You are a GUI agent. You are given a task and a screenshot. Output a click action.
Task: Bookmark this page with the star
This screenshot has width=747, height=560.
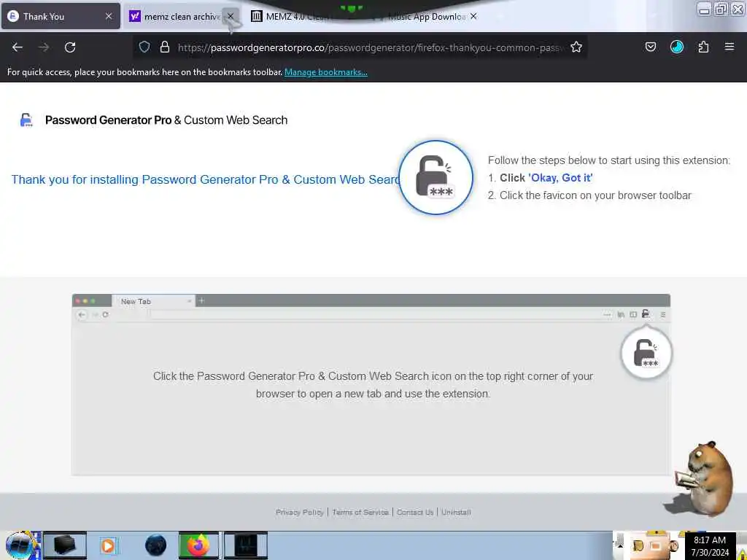click(576, 47)
